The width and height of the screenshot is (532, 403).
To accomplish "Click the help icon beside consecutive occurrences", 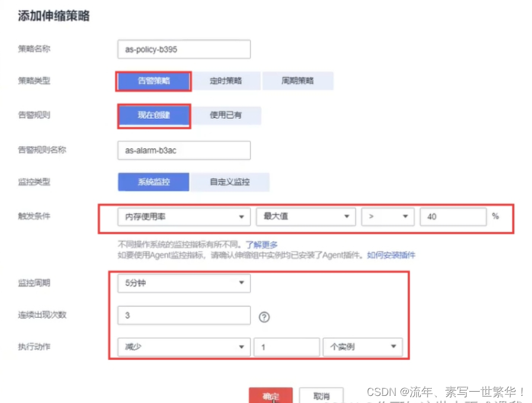I will (x=264, y=317).
